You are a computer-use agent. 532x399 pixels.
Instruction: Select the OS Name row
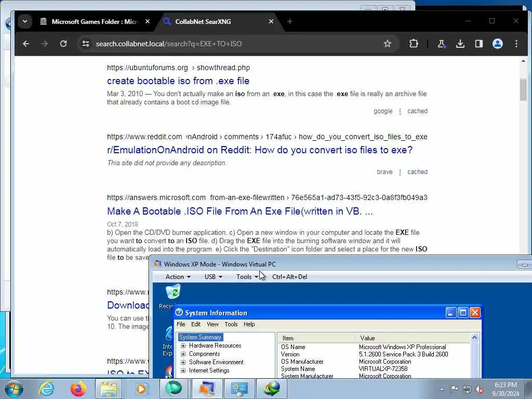click(374, 347)
